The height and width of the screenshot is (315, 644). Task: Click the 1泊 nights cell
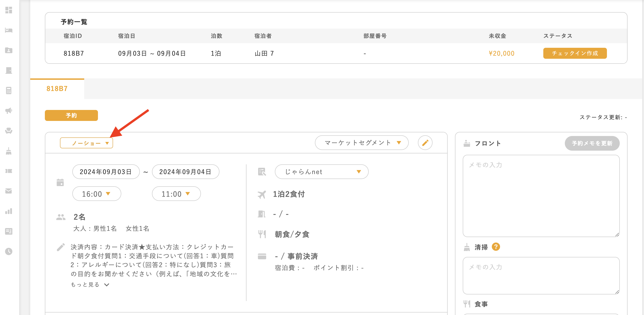[216, 53]
